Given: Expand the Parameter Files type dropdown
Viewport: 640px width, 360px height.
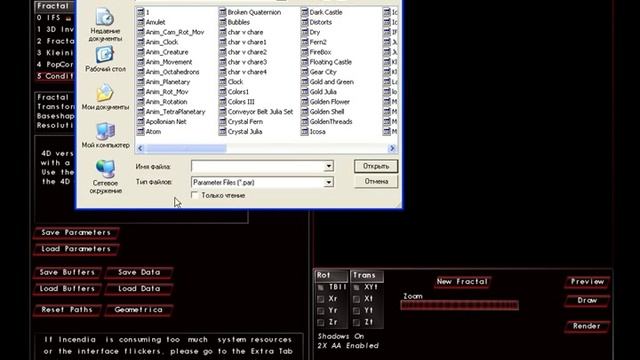Looking at the screenshot, I should pyautogui.click(x=329, y=182).
